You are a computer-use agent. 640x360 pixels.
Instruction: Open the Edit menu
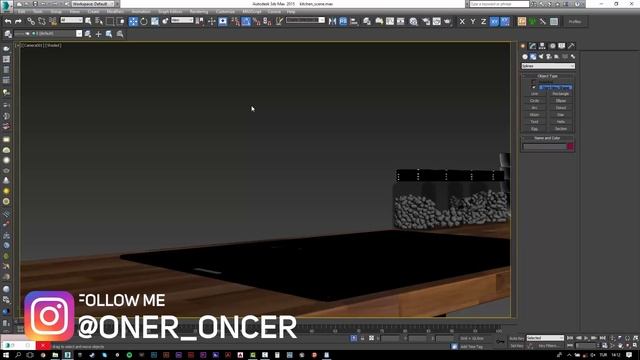(22, 12)
